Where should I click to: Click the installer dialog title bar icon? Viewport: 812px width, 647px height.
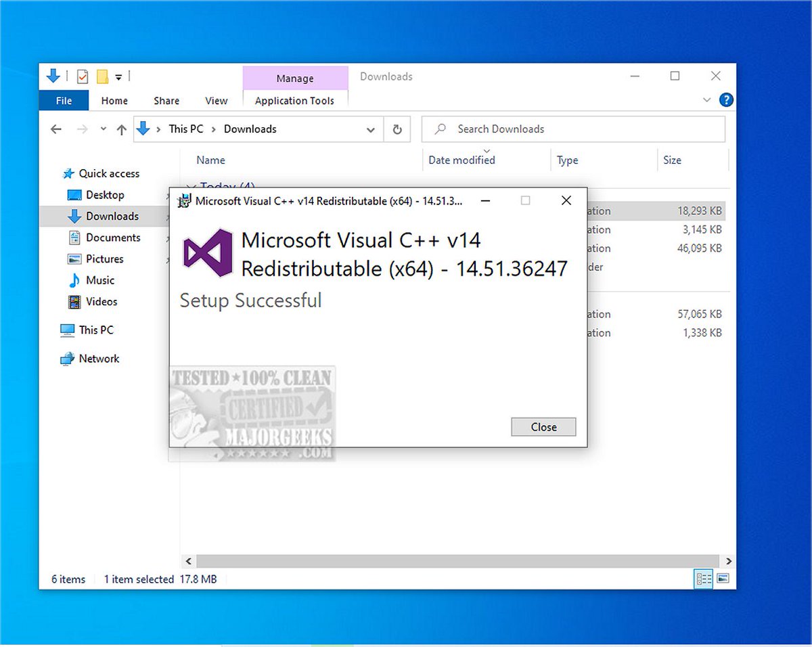(183, 200)
